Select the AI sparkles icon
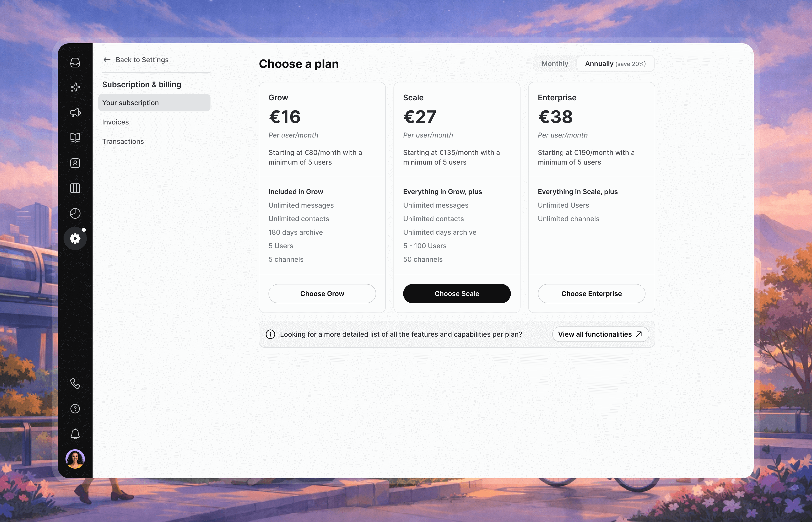Viewport: 812px width, 522px height. point(75,87)
